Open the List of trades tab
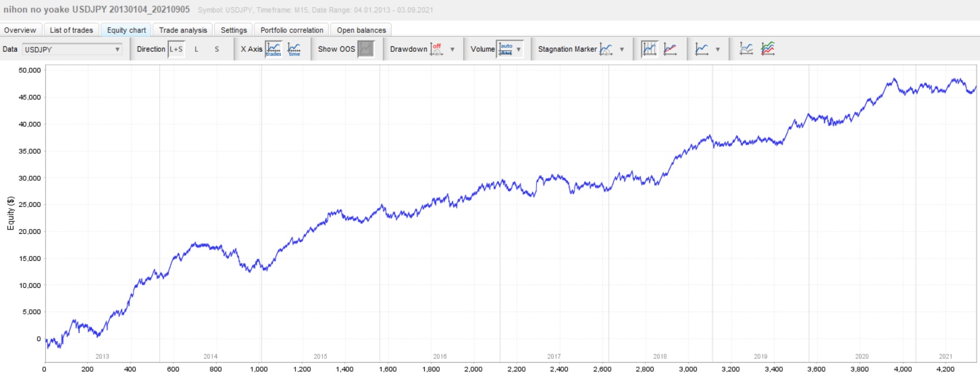The width and height of the screenshot is (980, 373). tap(71, 30)
